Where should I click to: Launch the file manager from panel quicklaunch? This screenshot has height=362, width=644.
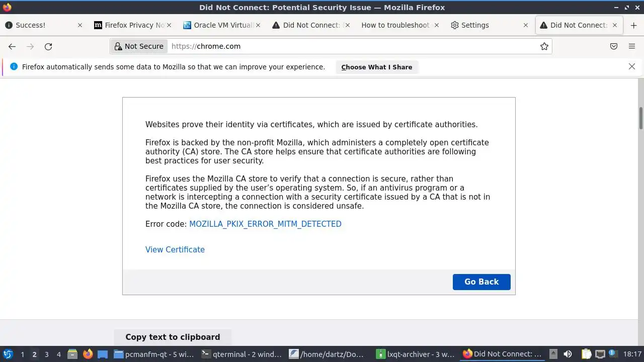click(x=72, y=354)
